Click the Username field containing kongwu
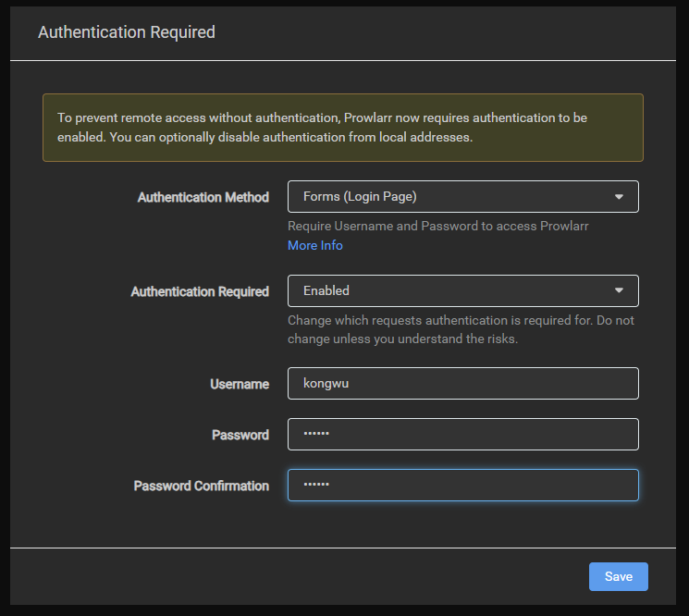The image size is (689, 616). point(463,384)
